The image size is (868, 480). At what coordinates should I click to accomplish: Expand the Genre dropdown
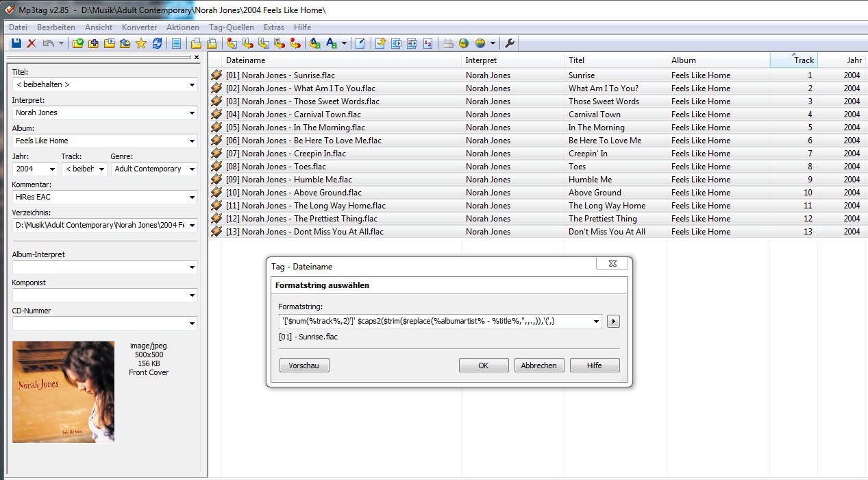(x=192, y=169)
